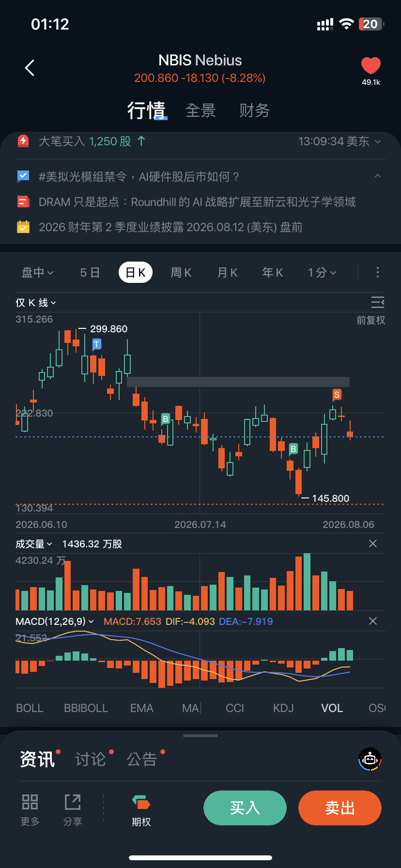Select the EMA indicator

(142, 708)
